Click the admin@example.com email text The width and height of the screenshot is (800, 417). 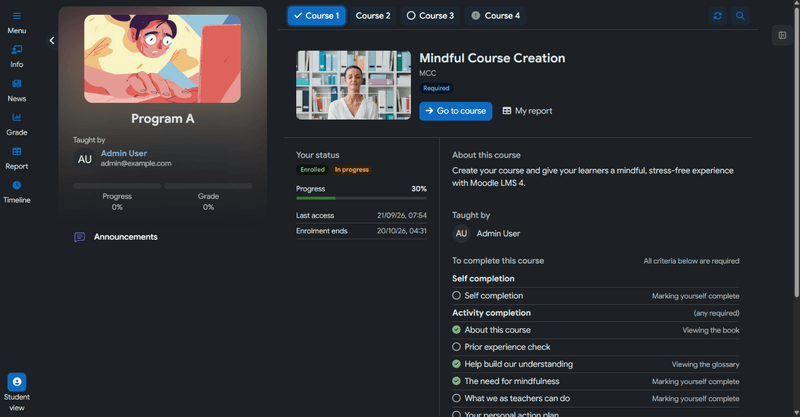pos(136,164)
